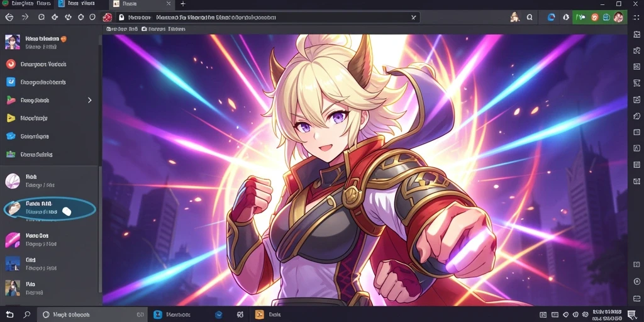Image resolution: width=644 pixels, height=322 pixels.
Task: Open the four-dot grid icon at top right
Action: pos(635,18)
